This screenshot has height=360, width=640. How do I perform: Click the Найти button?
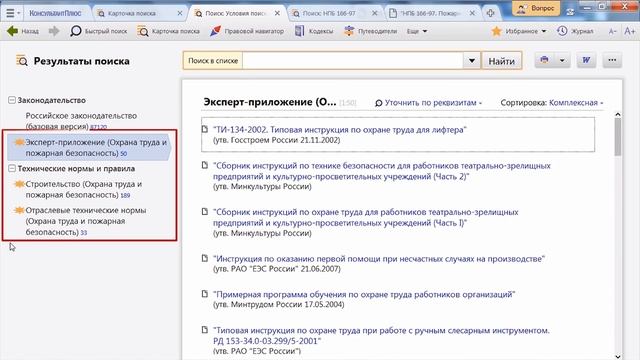(x=501, y=61)
